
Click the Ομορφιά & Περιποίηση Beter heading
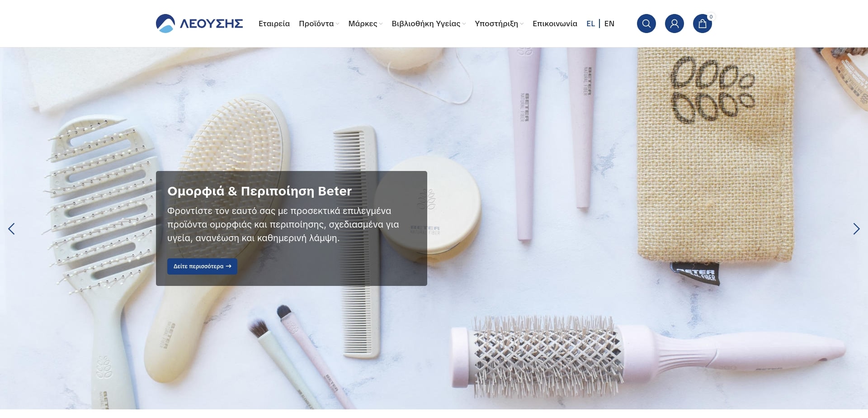(259, 191)
